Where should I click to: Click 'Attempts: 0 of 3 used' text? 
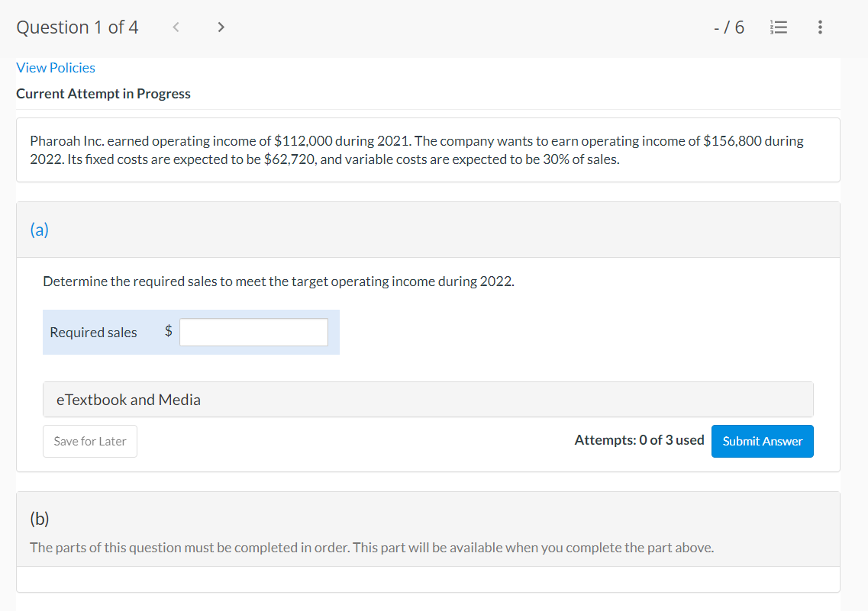coord(640,440)
